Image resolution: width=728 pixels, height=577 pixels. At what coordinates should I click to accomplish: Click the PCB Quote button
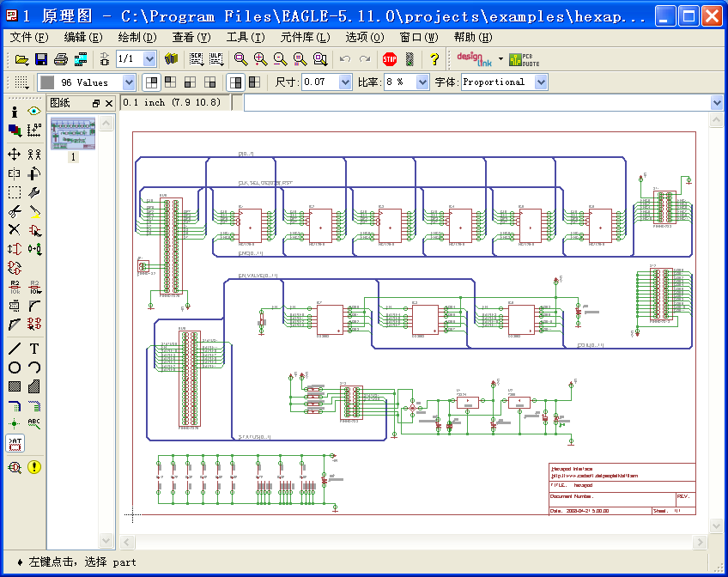pos(525,59)
